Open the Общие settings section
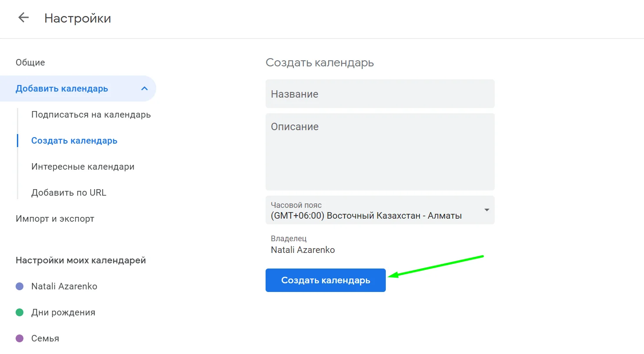Screen dimensions: 644x354 click(30, 62)
